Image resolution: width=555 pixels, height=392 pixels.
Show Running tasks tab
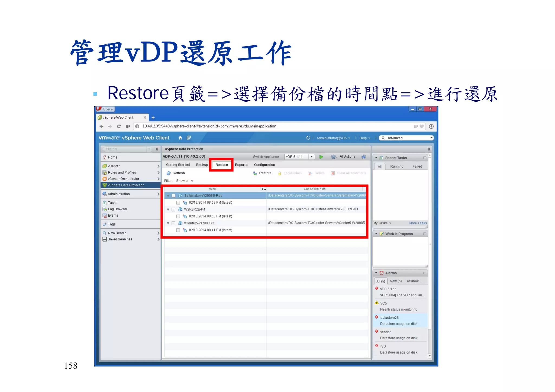(x=397, y=166)
